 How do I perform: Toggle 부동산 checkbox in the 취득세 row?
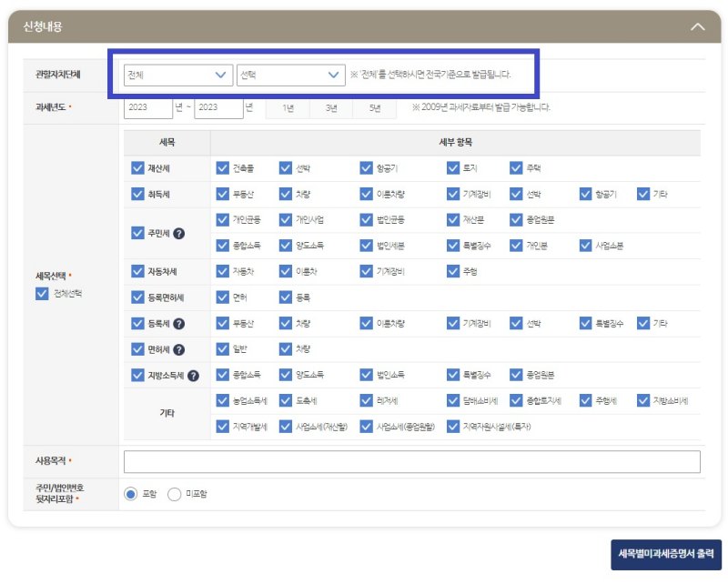coord(223,194)
